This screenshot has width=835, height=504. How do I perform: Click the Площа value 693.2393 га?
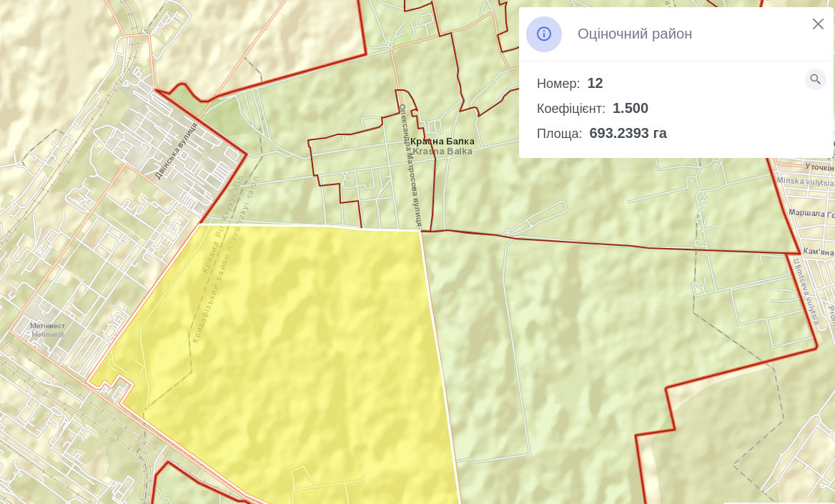pyautogui.click(x=628, y=134)
